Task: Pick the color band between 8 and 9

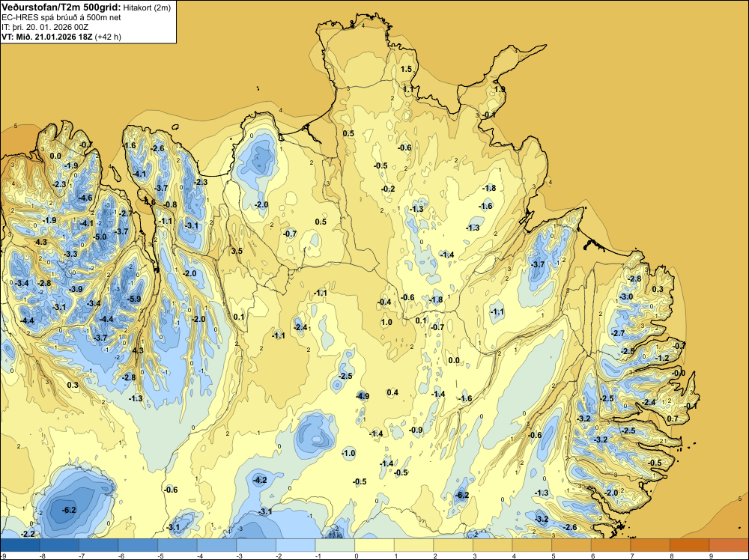Action: pyautogui.click(x=689, y=545)
